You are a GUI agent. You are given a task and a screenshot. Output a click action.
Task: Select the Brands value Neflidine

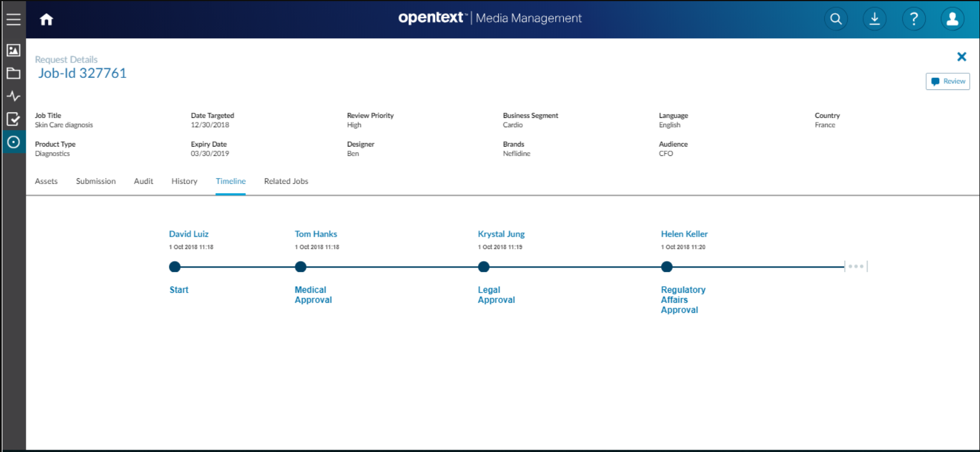(517, 154)
